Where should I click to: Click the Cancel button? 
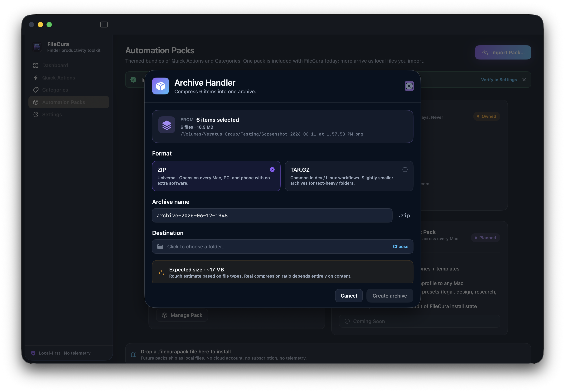pyautogui.click(x=349, y=296)
